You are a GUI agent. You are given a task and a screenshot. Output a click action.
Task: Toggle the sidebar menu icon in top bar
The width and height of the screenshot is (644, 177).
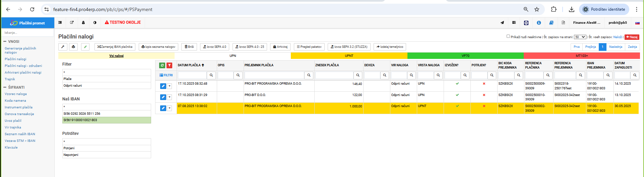(60, 22)
